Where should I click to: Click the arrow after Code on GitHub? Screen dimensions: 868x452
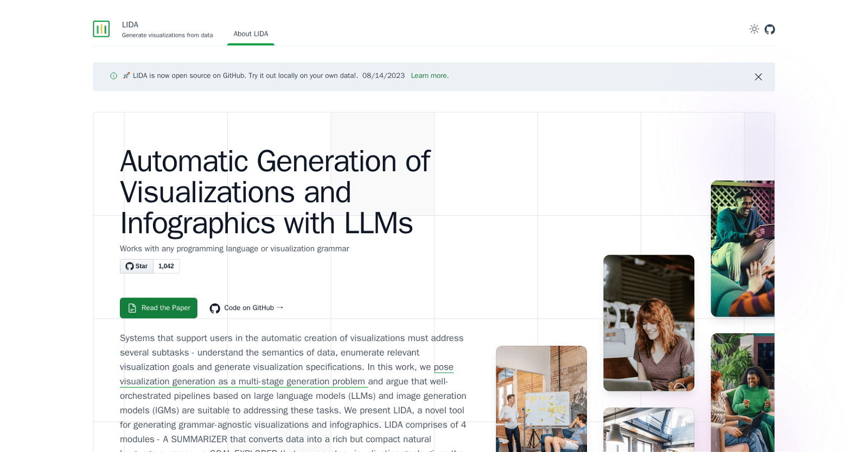click(280, 308)
